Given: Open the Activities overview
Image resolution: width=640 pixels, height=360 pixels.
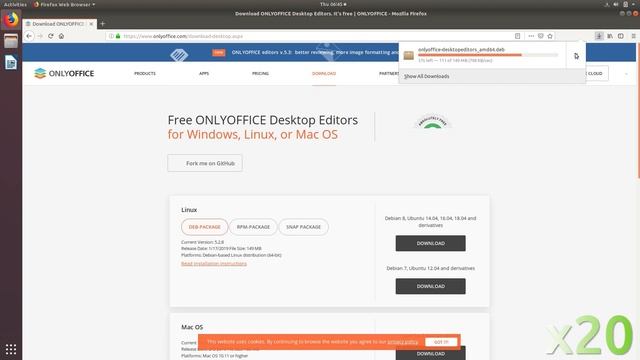Looking at the screenshot, I should (15, 4).
